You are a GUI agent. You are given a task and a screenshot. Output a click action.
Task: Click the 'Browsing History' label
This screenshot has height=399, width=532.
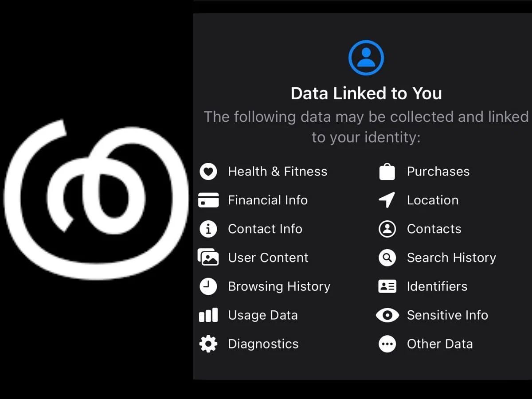coord(279,287)
